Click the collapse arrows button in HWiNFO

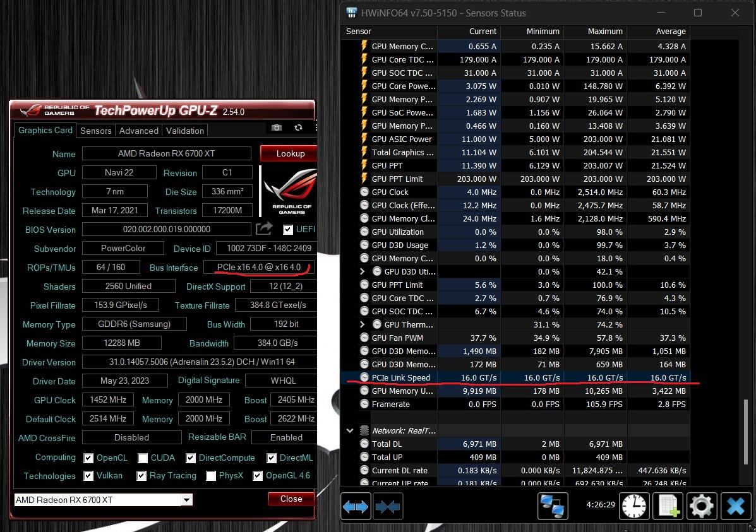click(388, 507)
